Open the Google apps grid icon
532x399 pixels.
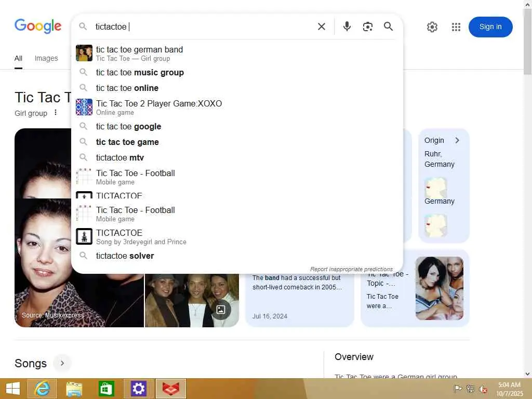[x=456, y=27]
